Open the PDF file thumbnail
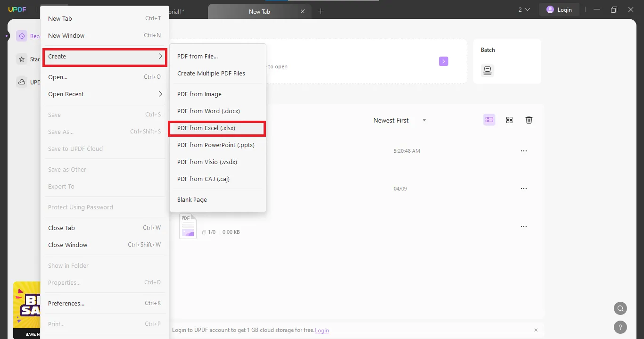This screenshot has height=339, width=644. tap(187, 226)
